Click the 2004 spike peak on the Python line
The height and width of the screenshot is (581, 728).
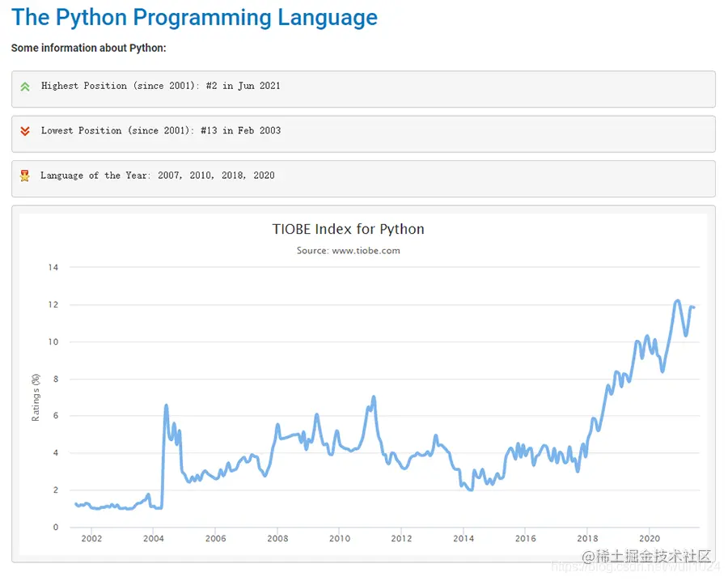(x=166, y=406)
